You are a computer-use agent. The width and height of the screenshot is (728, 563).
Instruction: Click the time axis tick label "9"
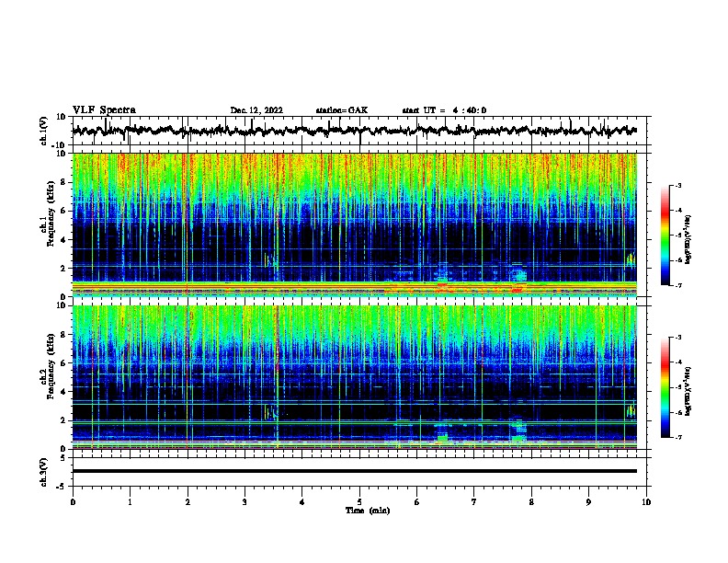(588, 502)
